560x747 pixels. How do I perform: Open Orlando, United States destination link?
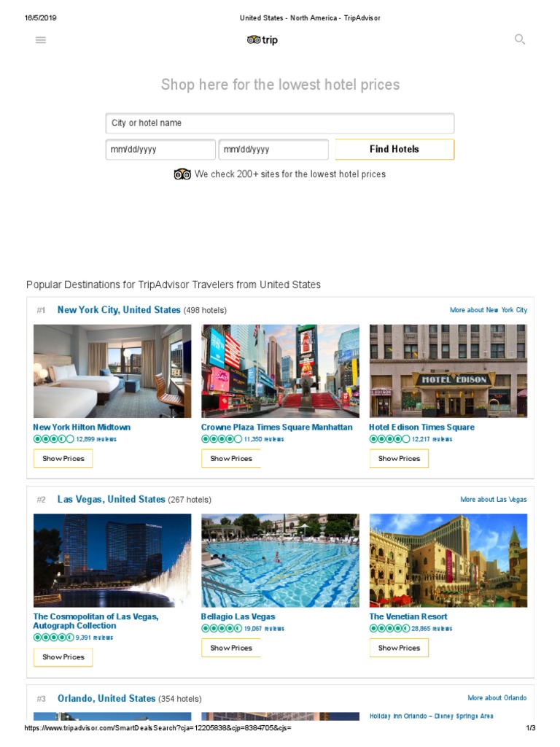[106, 698]
